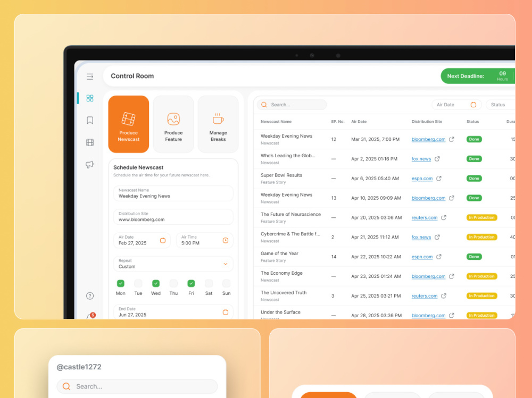Open bloomberg.com link for Apr 10 row

pos(428,198)
